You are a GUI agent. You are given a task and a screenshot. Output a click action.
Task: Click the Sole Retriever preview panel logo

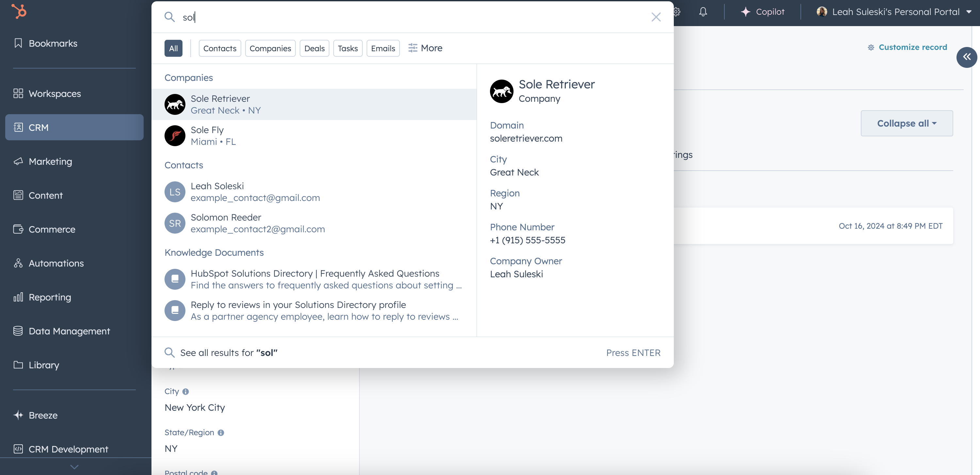tap(501, 91)
